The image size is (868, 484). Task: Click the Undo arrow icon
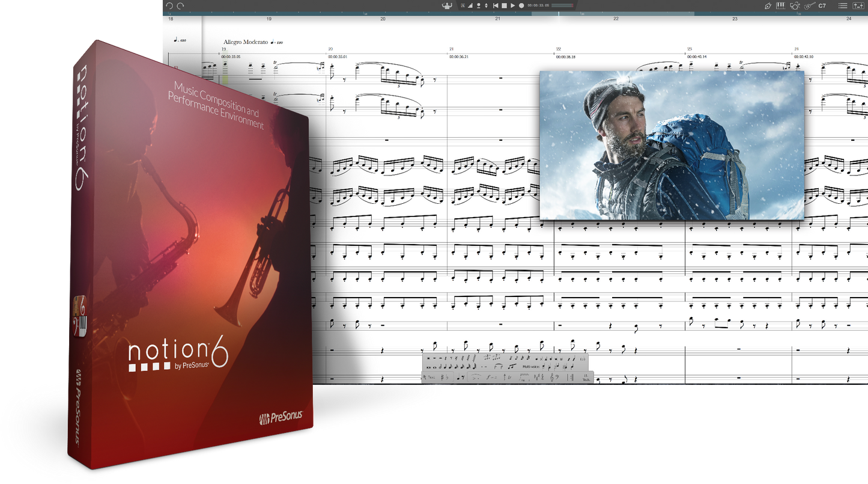pos(169,5)
